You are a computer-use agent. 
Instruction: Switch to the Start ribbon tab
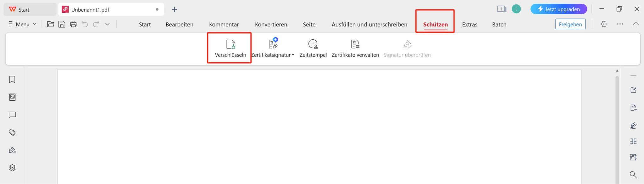[145, 25]
